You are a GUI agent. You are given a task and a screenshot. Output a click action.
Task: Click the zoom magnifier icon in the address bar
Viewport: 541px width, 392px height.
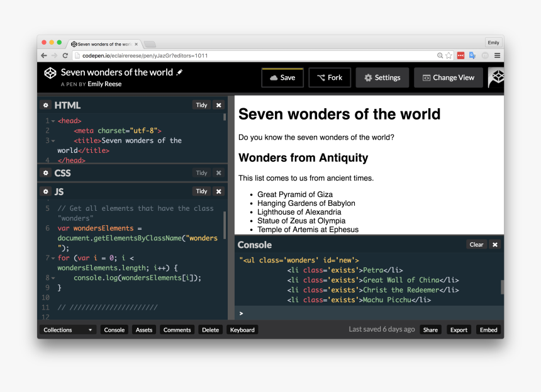tap(440, 55)
